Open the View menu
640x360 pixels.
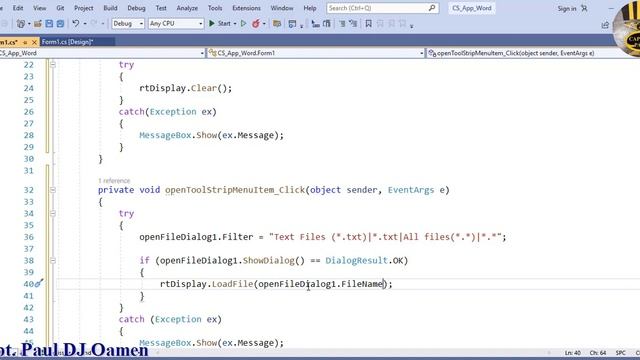click(x=40, y=8)
